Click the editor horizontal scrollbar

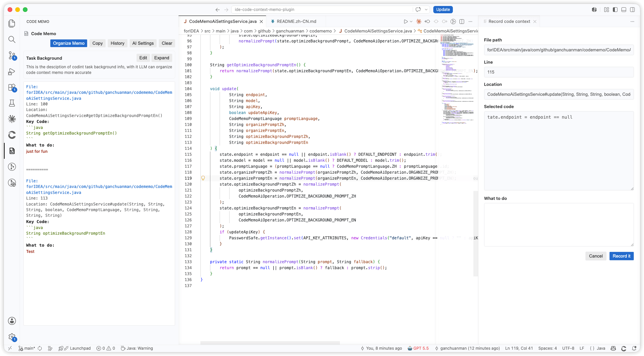point(270,343)
